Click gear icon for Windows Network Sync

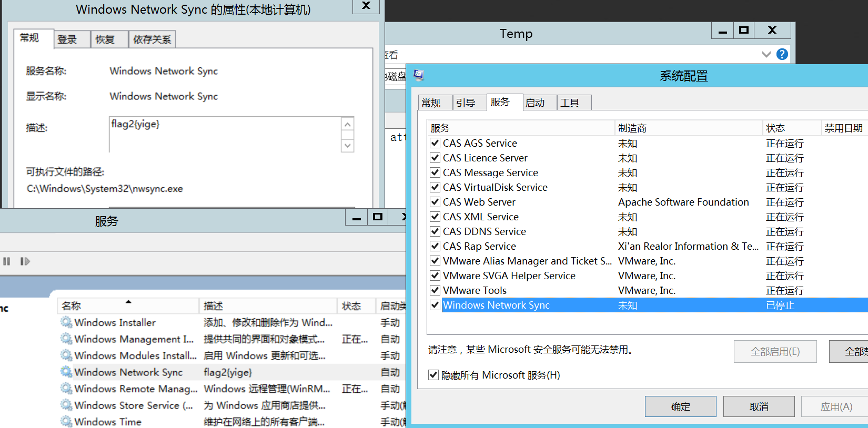click(66, 372)
